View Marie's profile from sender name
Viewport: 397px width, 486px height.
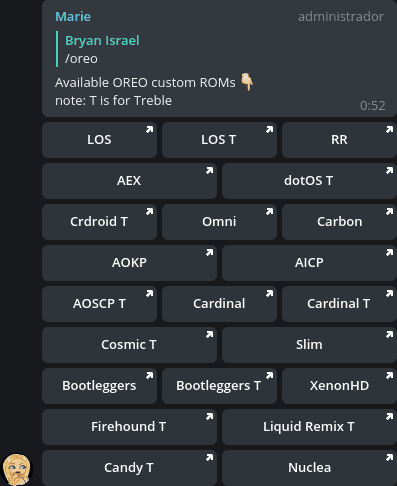tap(73, 17)
